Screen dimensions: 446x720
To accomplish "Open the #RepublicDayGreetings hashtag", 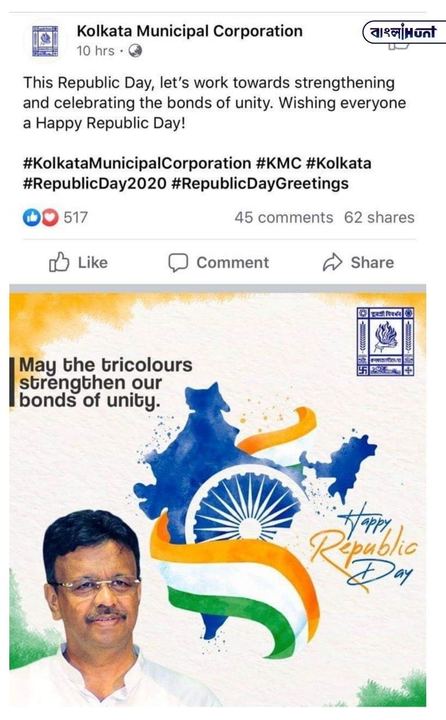I will 260,184.
